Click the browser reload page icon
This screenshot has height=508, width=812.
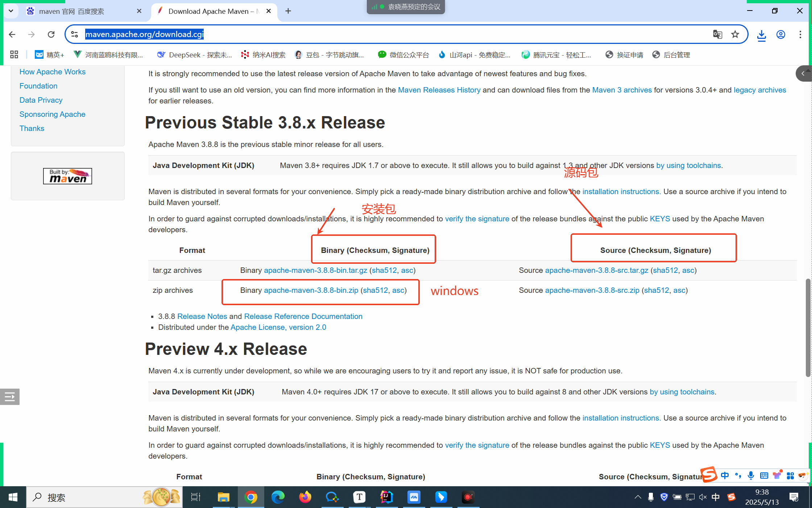pos(51,34)
